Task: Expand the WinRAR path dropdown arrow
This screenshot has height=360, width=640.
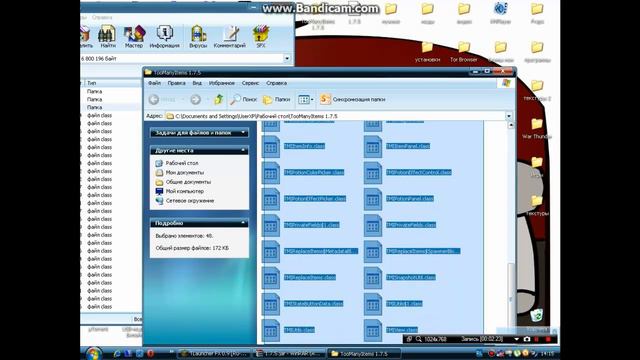Action: tap(287, 58)
